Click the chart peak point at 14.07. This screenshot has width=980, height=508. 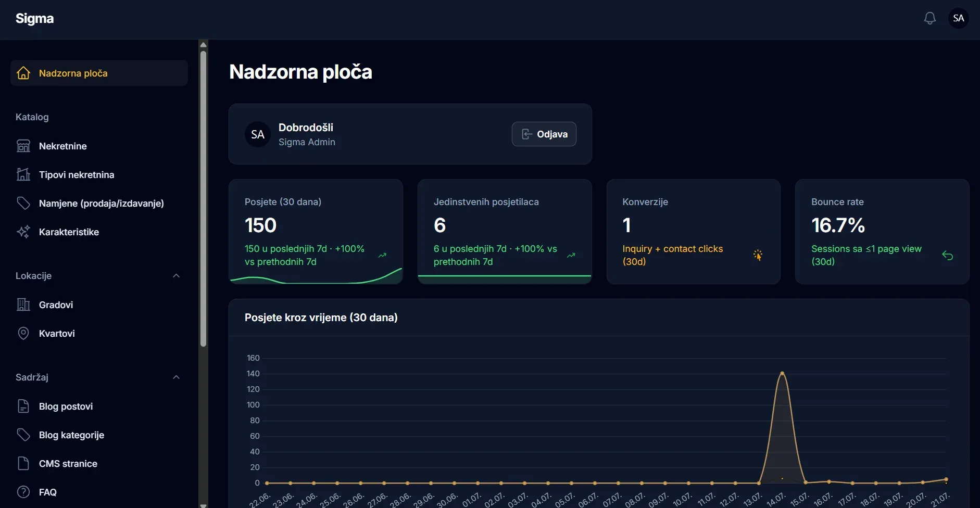pos(782,373)
